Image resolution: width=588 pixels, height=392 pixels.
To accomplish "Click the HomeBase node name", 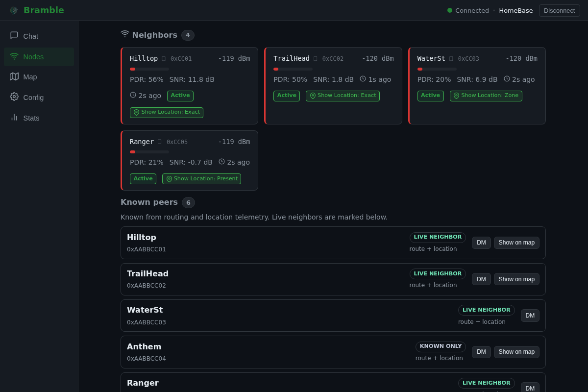I will click(516, 11).
